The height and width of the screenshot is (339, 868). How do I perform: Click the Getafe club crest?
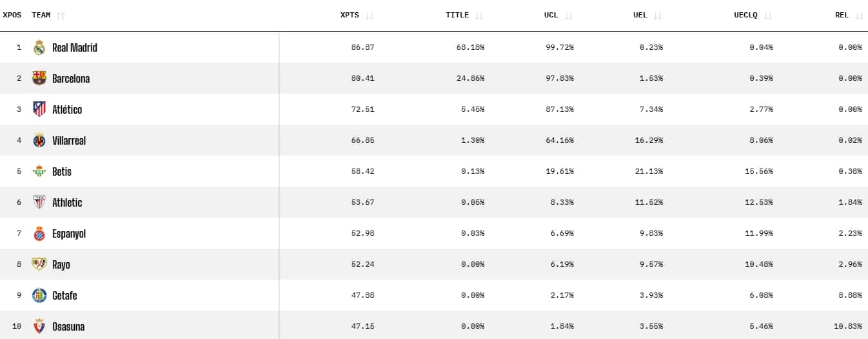[39, 295]
